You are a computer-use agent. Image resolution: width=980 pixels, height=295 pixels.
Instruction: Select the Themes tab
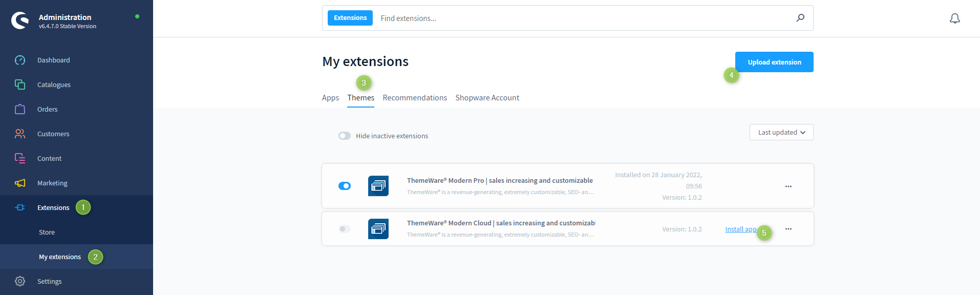pyautogui.click(x=361, y=98)
